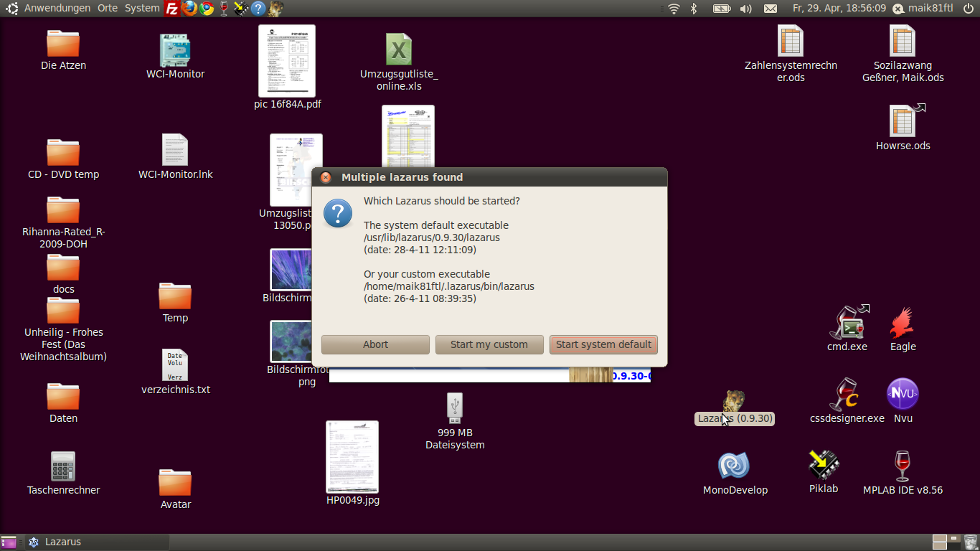Open the volume control indicator

[746, 9]
